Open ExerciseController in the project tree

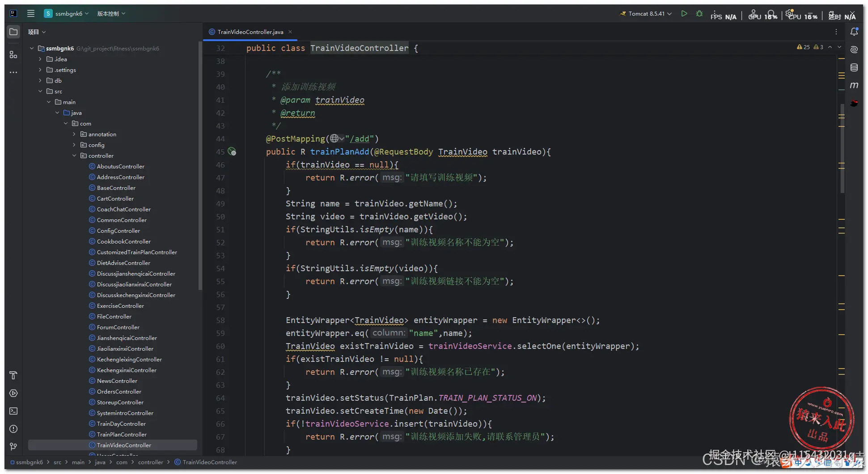(x=116, y=306)
